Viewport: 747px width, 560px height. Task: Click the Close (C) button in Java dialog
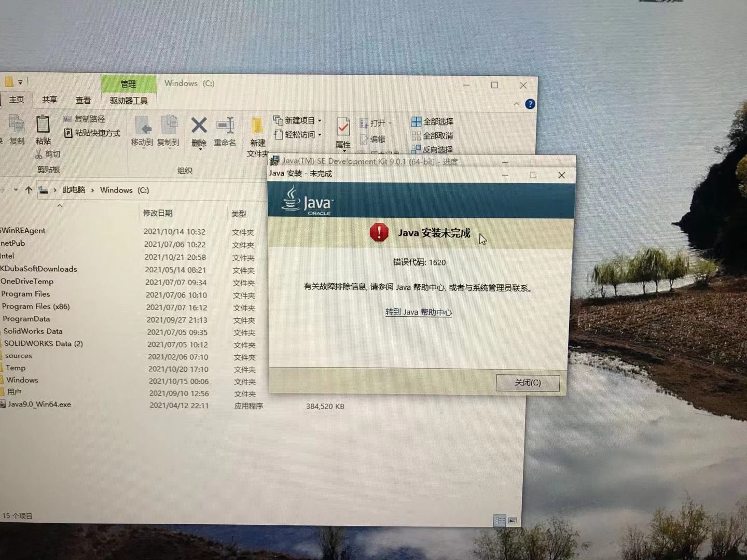click(x=528, y=383)
